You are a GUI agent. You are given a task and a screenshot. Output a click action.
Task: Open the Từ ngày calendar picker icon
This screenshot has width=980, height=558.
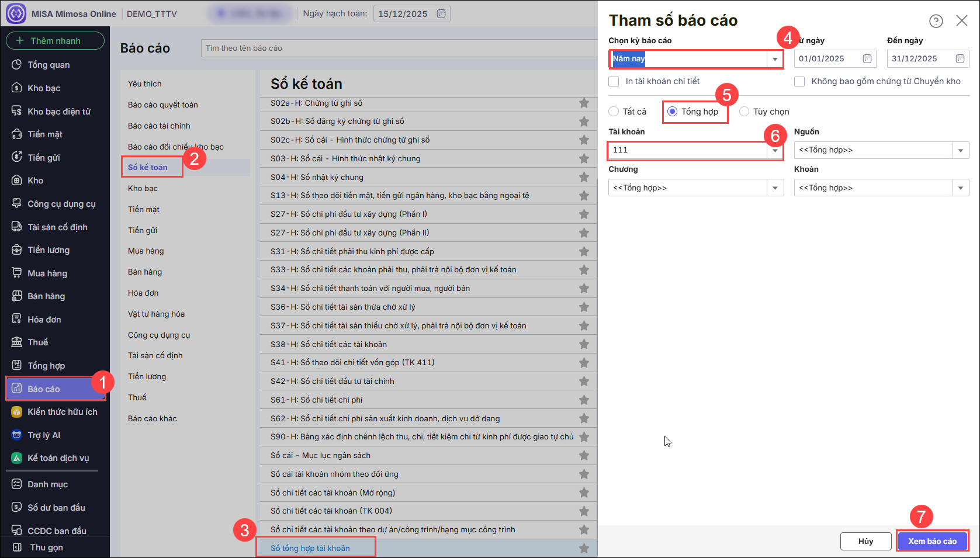[867, 58]
